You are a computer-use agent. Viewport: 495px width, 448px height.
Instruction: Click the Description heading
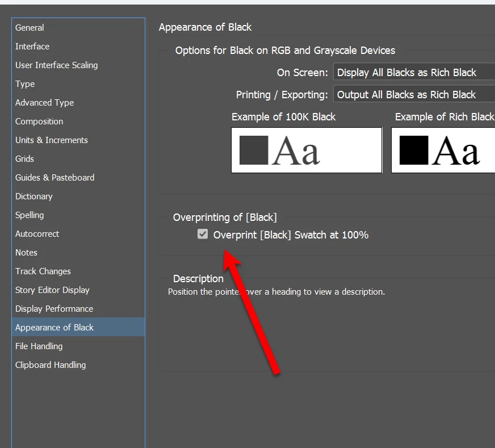(x=198, y=279)
